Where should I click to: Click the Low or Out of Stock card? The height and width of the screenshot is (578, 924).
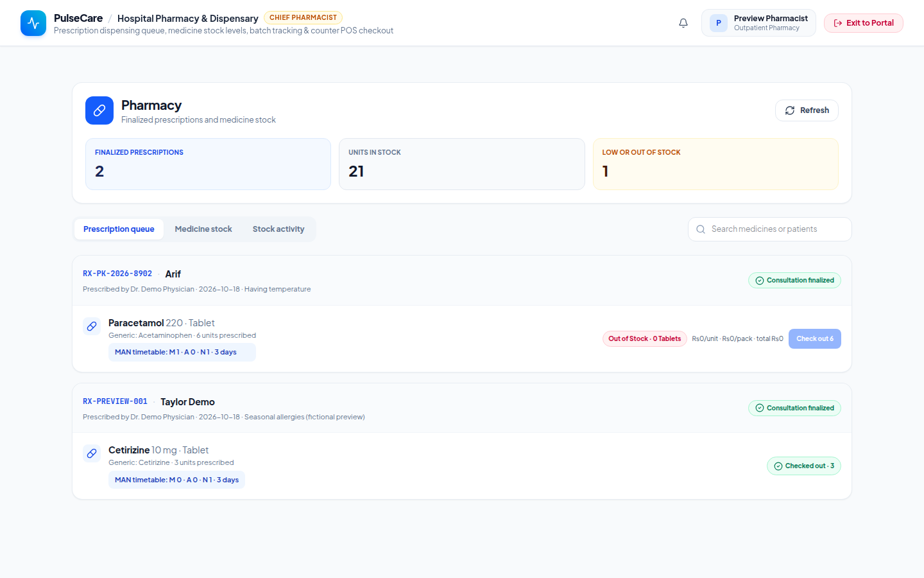(x=715, y=164)
